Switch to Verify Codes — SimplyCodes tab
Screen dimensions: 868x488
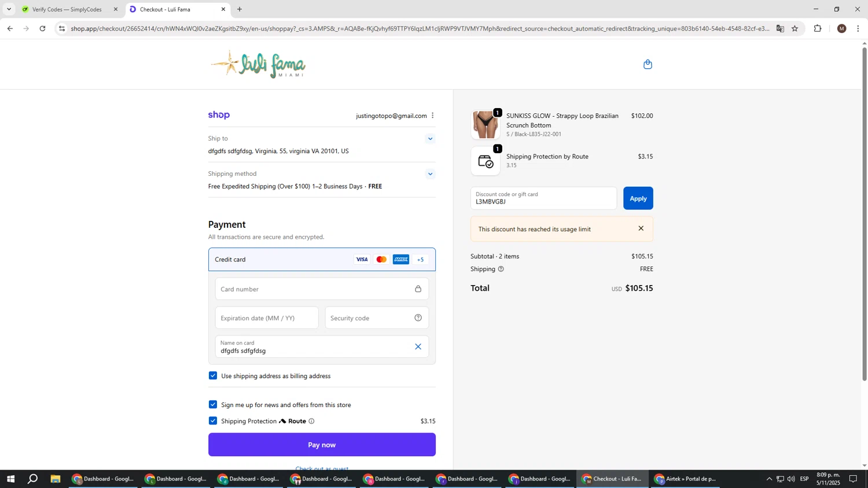pyautogui.click(x=68, y=9)
